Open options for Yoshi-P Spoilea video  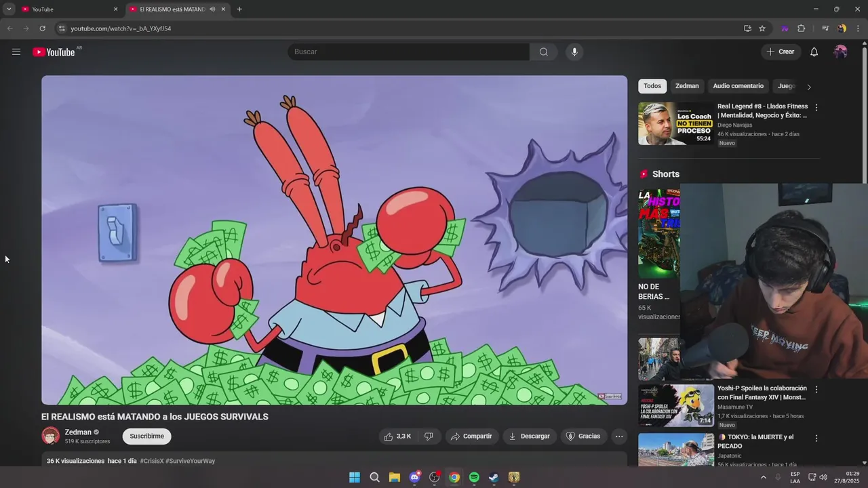tap(816, 390)
